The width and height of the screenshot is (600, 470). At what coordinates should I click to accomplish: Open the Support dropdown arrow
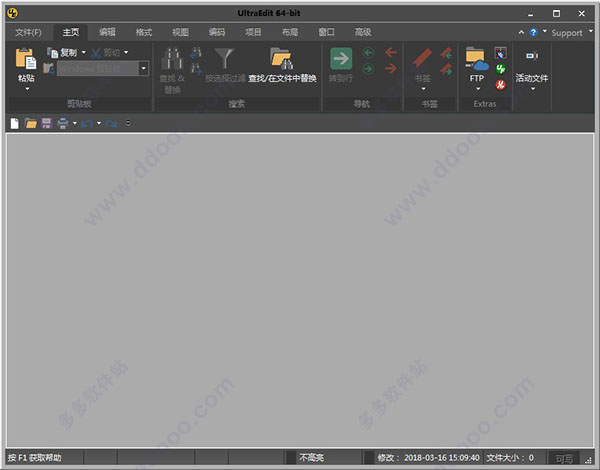click(590, 31)
